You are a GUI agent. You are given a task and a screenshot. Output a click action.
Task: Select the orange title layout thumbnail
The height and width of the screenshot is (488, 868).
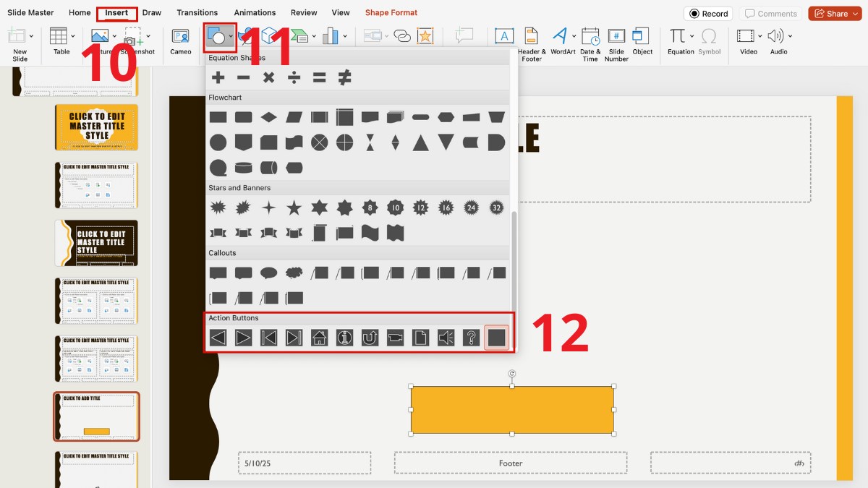pyautogui.click(x=97, y=127)
